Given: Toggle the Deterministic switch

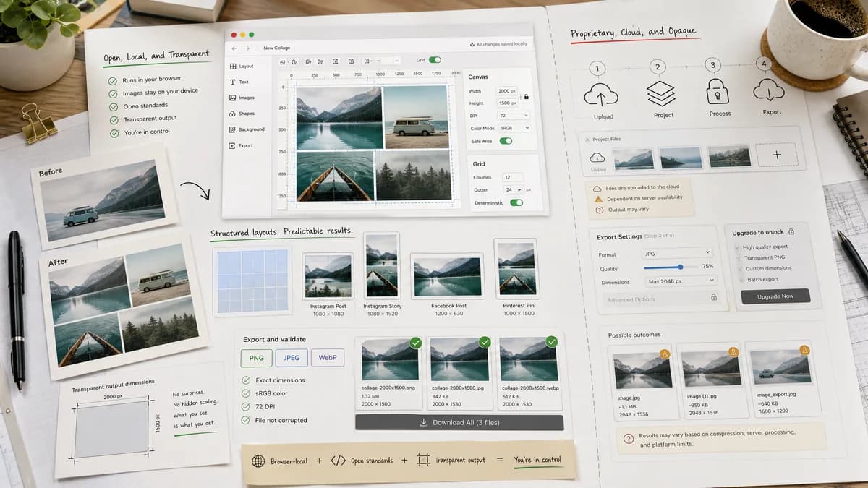Looking at the screenshot, I should [516, 203].
